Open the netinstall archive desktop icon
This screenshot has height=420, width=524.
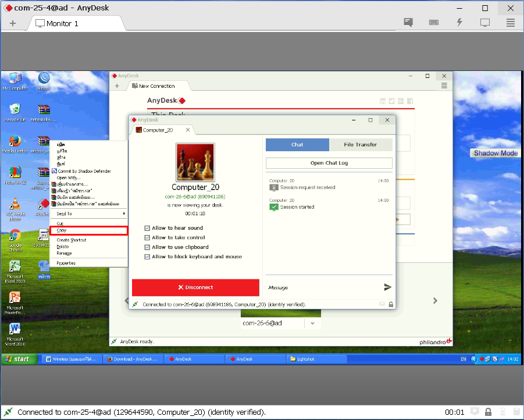click(44, 112)
